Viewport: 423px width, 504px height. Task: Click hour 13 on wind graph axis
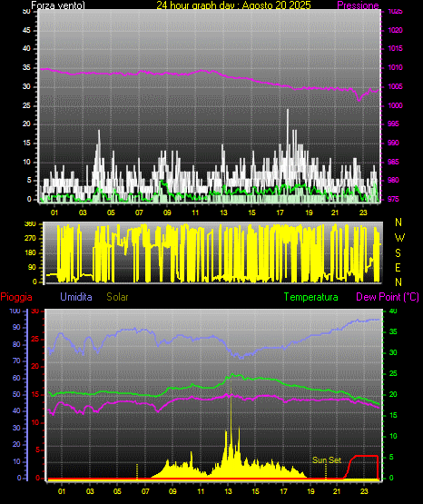coord(223,212)
